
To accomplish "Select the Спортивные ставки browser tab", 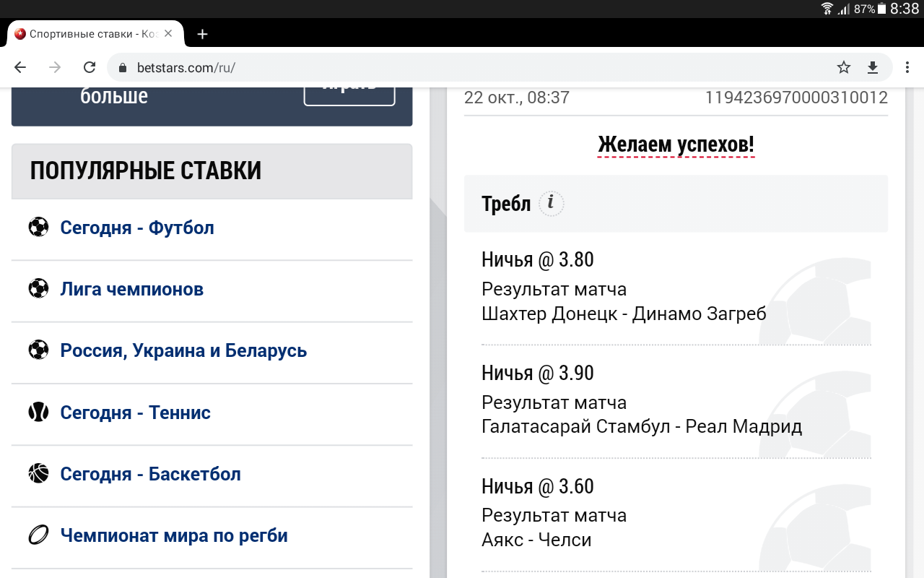I will tap(94, 34).
